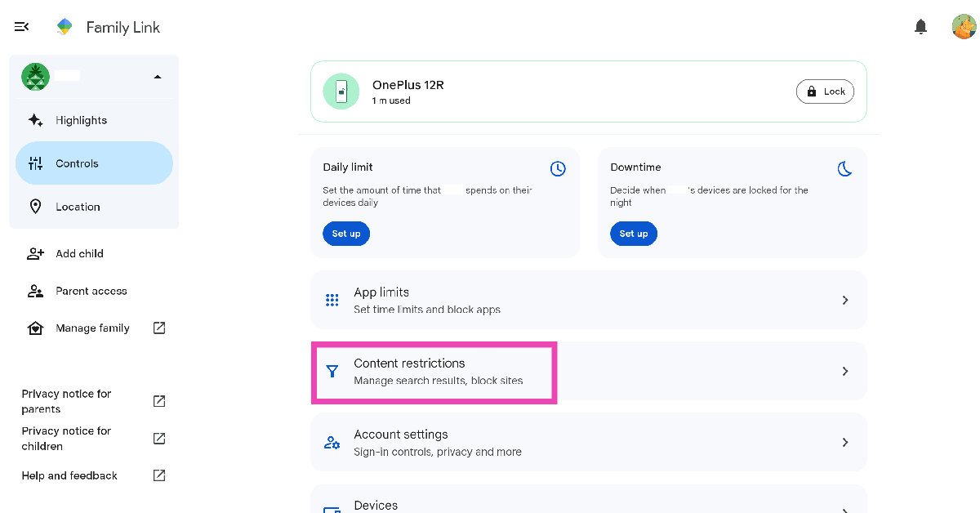
Task: Expand Content restrictions chevron arrow
Action: [x=845, y=371]
